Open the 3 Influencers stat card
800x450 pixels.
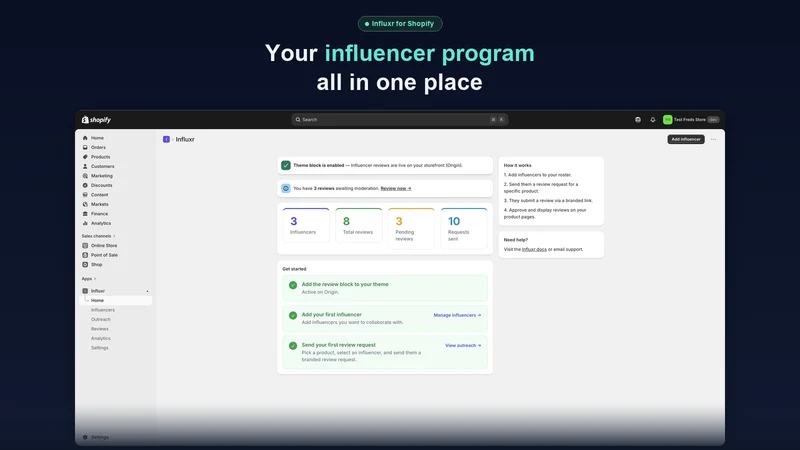click(x=306, y=228)
